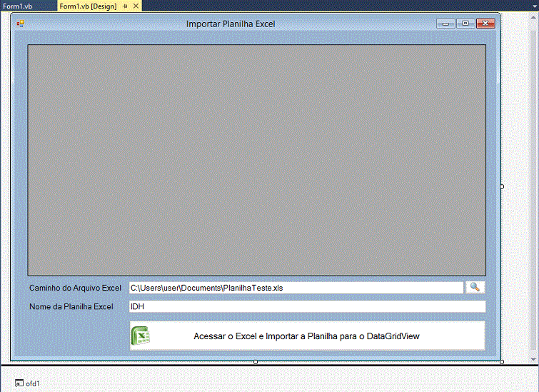Click the magnifier browse button
539x392 pixels.
(x=475, y=287)
